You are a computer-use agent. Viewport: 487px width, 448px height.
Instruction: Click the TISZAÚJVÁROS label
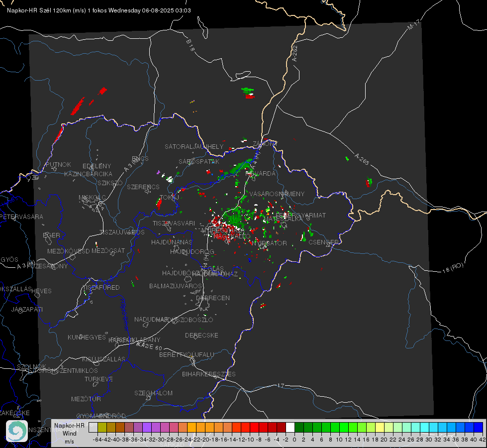(122, 232)
